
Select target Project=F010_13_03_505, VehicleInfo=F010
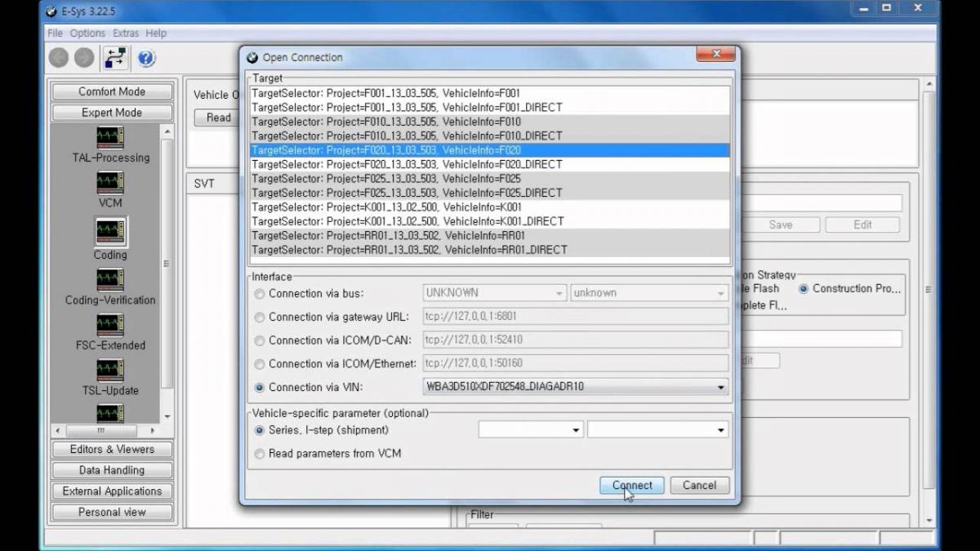490,122
